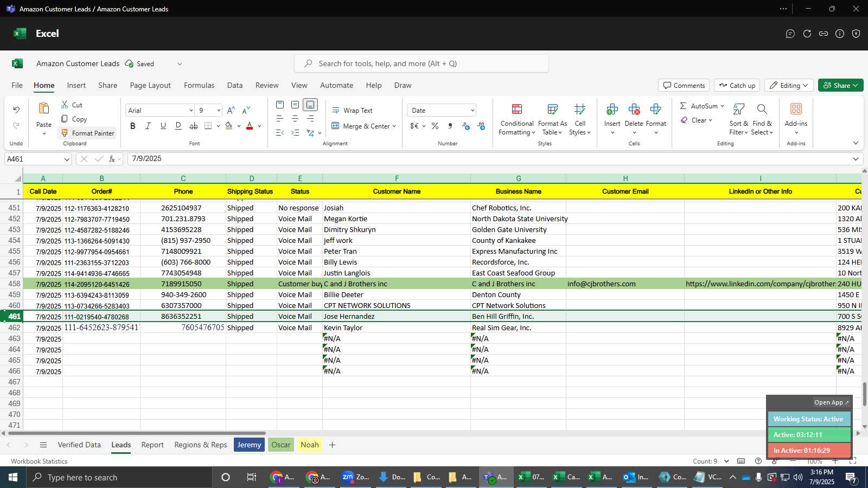The image size is (868, 488).
Task: Align text to the bottom
Action: (310, 105)
